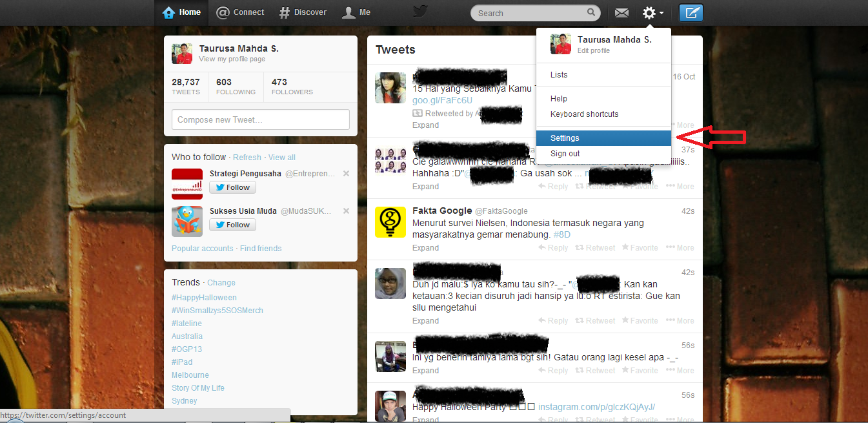This screenshot has width=868, height=423.
Task: Open #lateline trend
Action: pos(187,324)
